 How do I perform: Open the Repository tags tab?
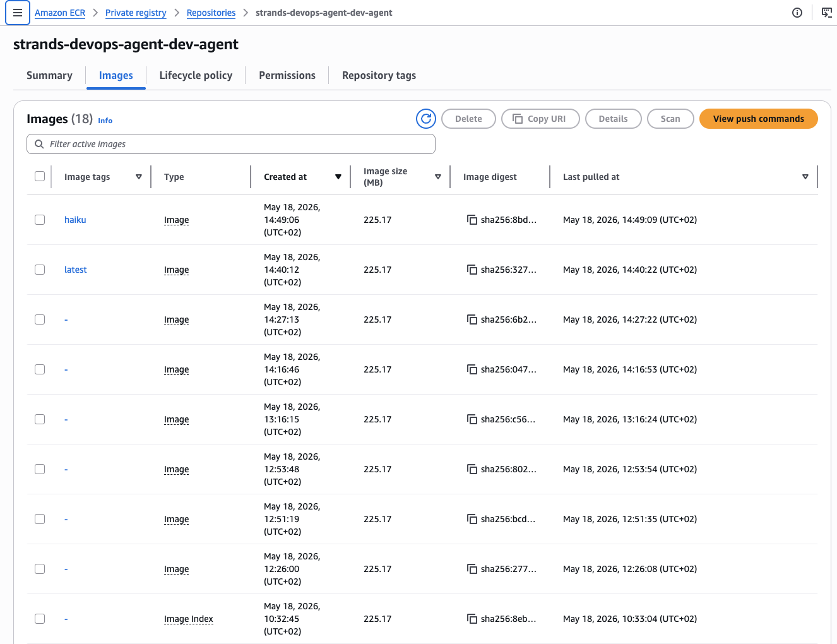pyautogui.click(x=379, y=75)
